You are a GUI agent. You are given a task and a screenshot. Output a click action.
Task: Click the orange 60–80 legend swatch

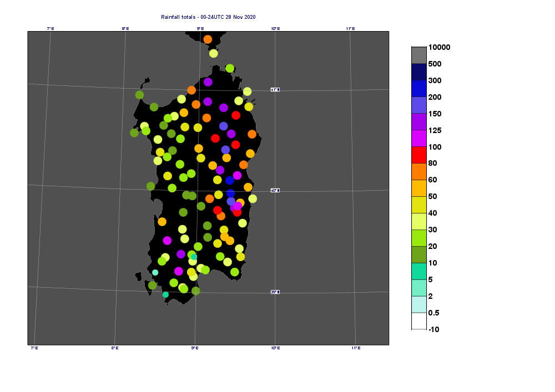418,171
